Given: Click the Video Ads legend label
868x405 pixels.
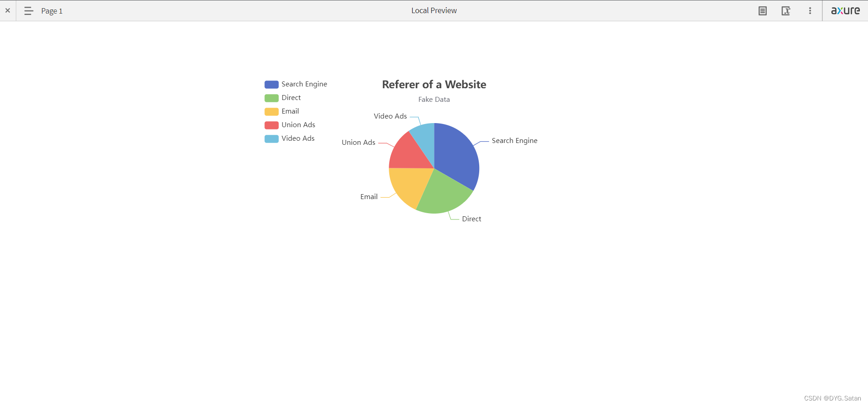Looking at the screenshot, I should [298, 138].
